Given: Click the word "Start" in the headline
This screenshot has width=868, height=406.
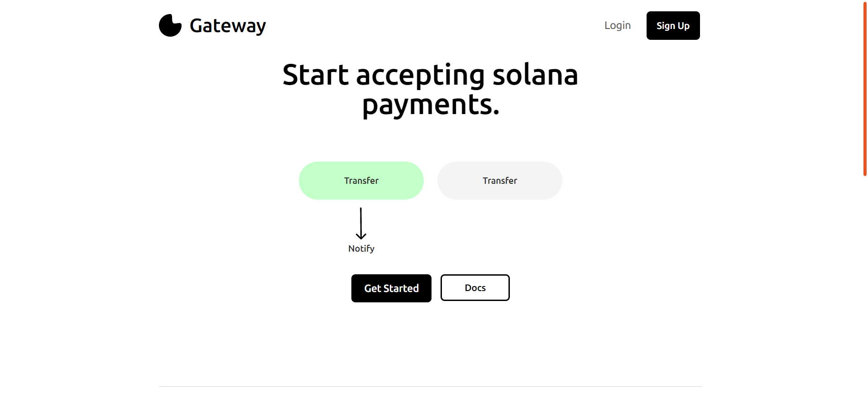Looking at the screenshot, I should (x=316, y=75).
